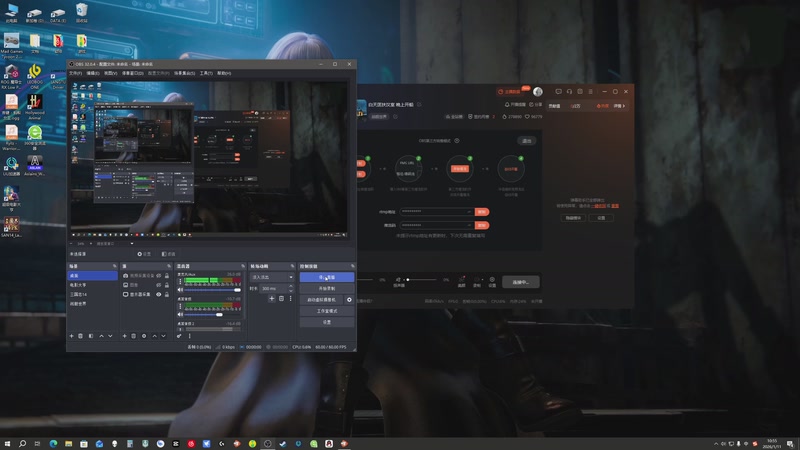Open audio mixer three-dot menu

click(189, 336)
